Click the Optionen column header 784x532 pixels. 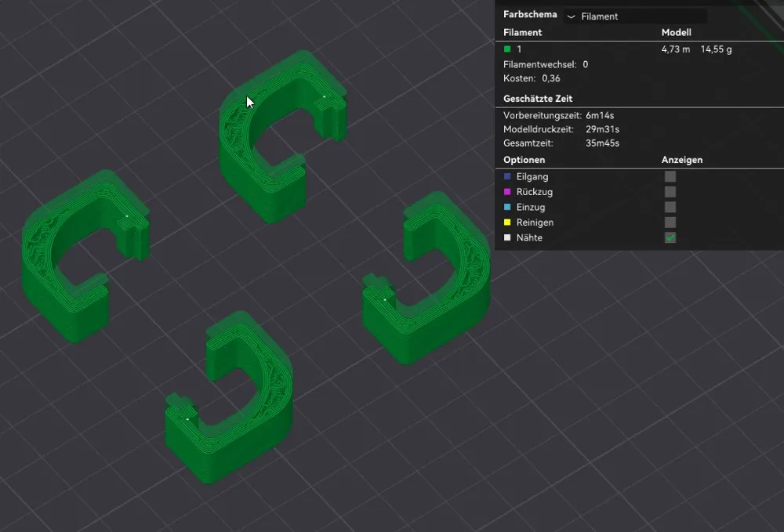[524, 160]
